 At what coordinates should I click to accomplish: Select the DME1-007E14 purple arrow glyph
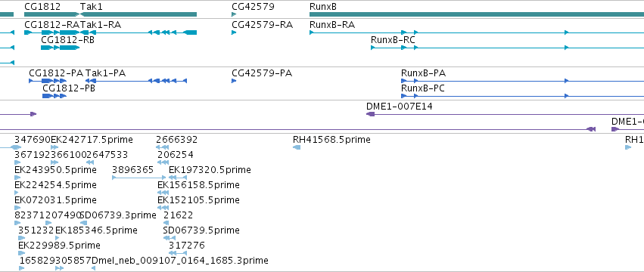pos(371,114)
